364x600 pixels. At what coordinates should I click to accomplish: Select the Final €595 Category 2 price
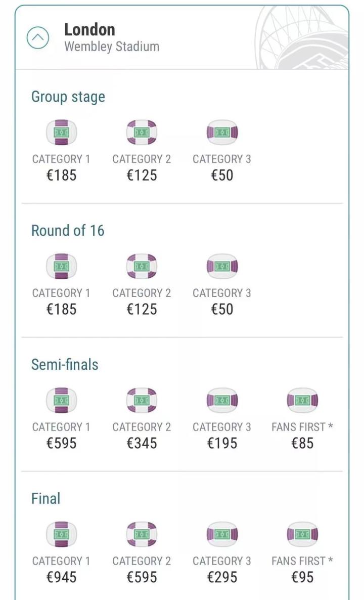(x=142, y=577)
